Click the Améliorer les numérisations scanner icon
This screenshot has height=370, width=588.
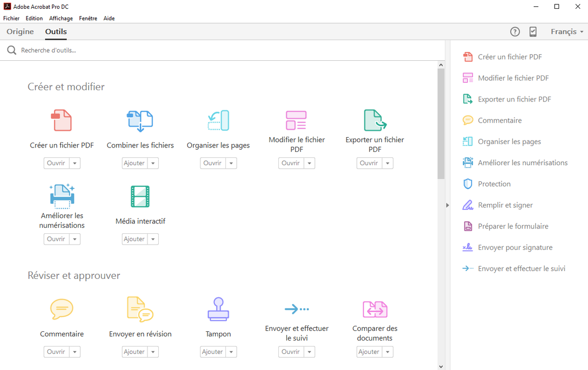[x=62, y=196]
